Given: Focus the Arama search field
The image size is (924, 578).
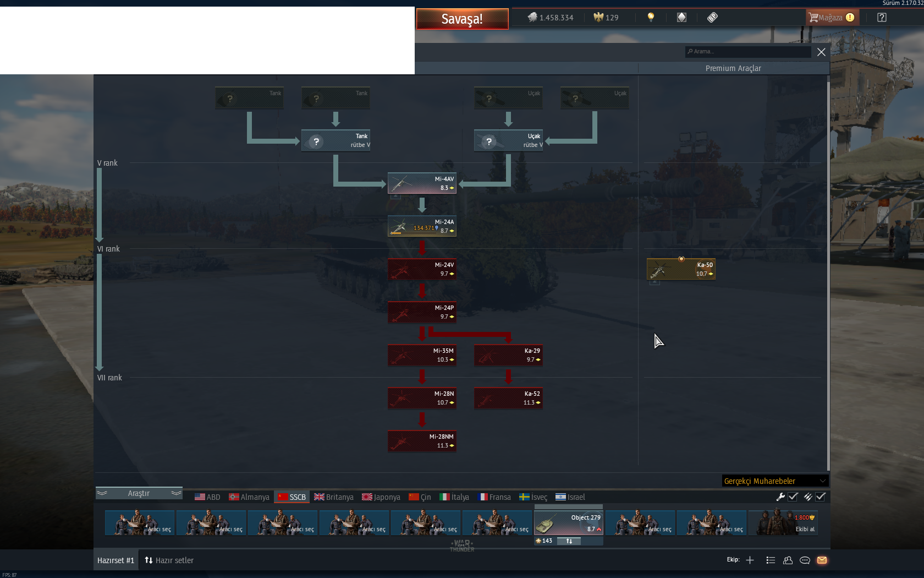Looking at the screenshot, I should pos(748,52).
